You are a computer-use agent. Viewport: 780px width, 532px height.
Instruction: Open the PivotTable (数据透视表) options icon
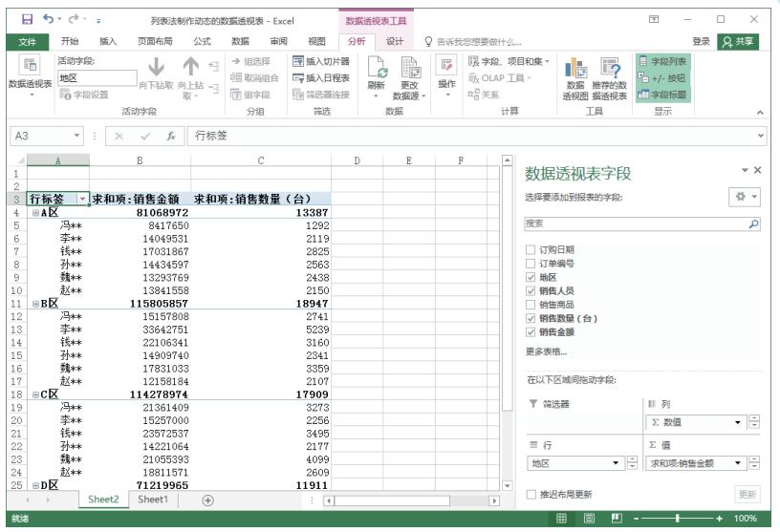30,65
